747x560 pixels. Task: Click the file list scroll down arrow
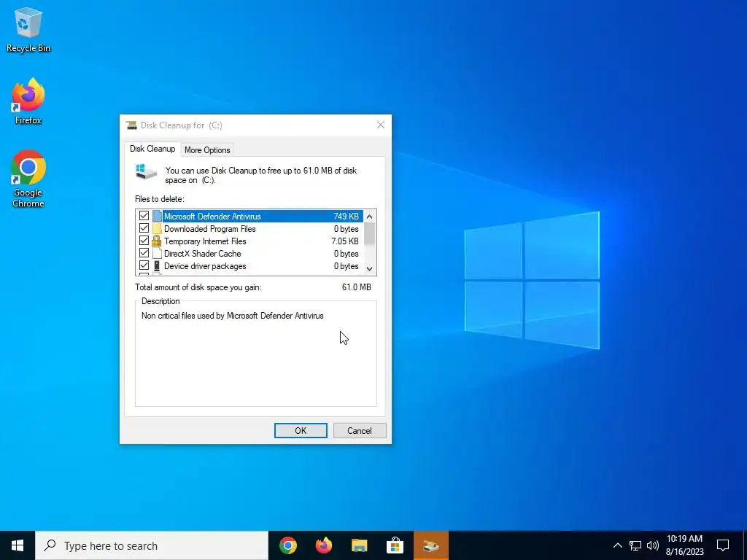tap(369, 268)
